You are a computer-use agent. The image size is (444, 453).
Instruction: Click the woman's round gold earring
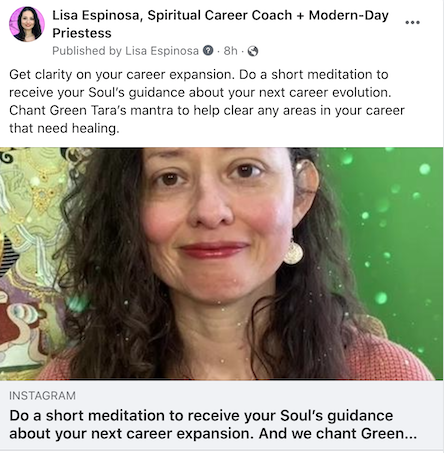pos(293,253)
